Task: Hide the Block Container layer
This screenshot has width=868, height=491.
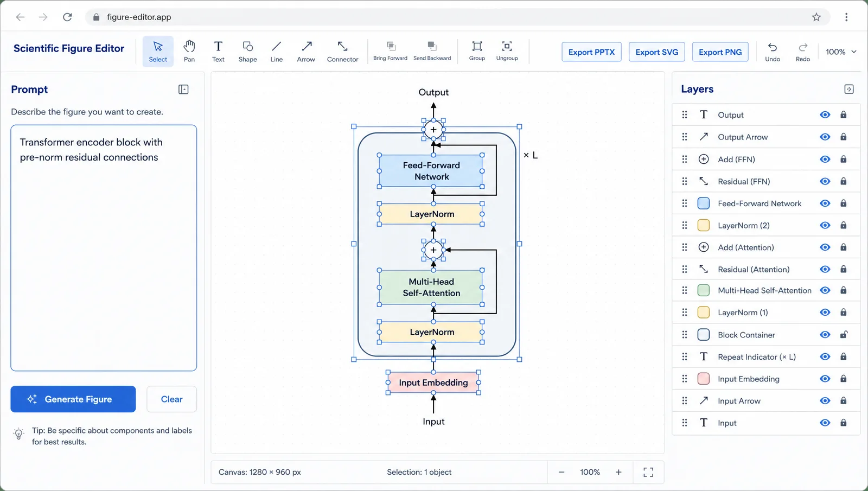Action: point(825,335)
